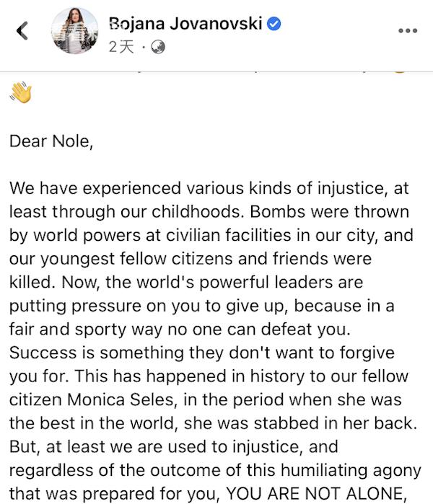Viewport: 433px width, 504px height.
Task: Click the 2天 post timestamp
Action: tap(121, 47)
